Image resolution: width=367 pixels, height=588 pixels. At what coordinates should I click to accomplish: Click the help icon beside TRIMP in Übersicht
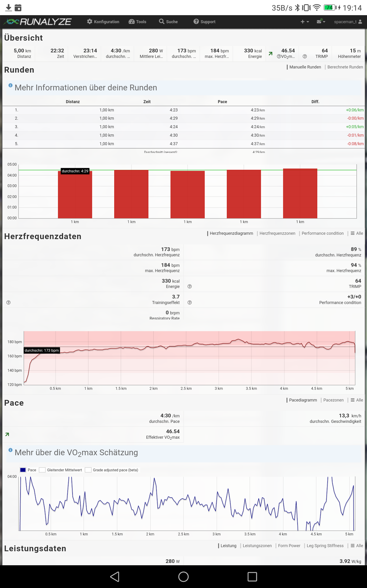(x=305, y=56)
